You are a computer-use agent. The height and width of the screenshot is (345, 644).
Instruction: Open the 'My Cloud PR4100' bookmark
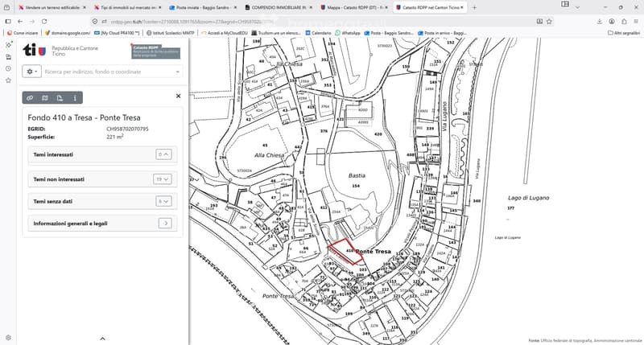pos(117,33)
